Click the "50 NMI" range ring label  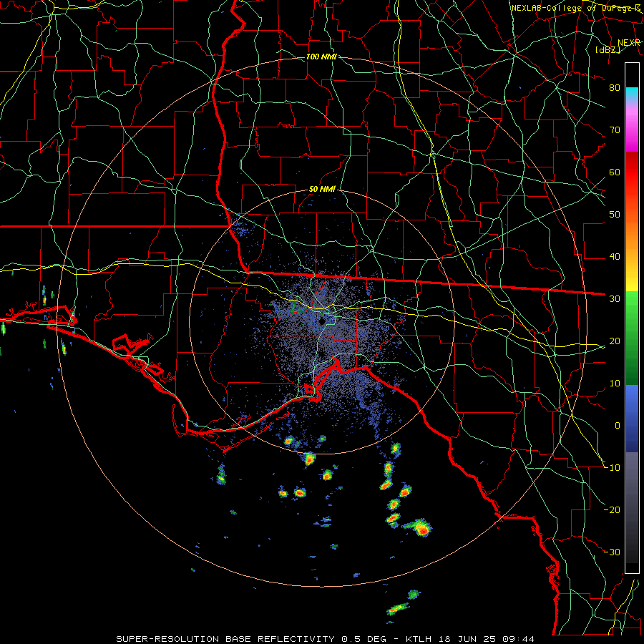point(322,190)
